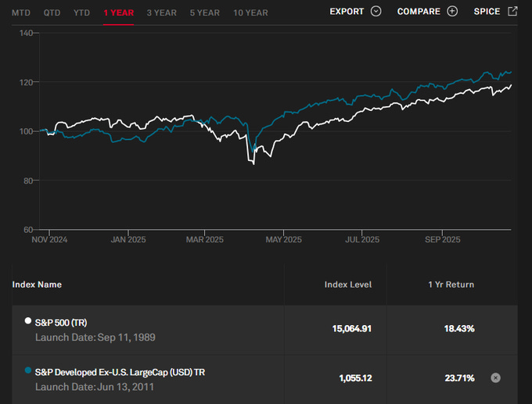Click Launch Date: Jun 13, 2011 text

click(95, 387)
